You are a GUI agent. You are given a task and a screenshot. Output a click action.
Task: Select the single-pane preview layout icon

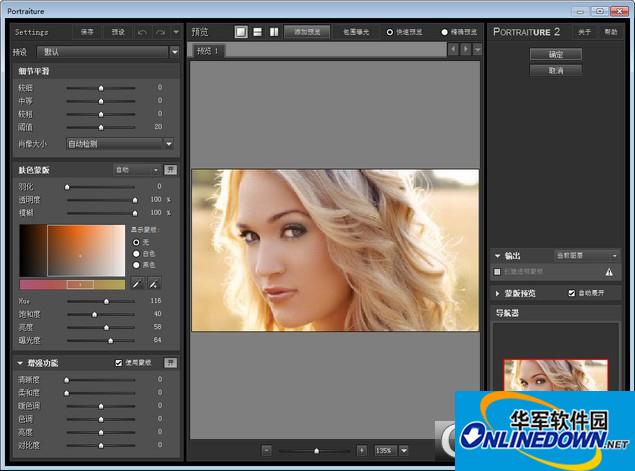point(241,32)
